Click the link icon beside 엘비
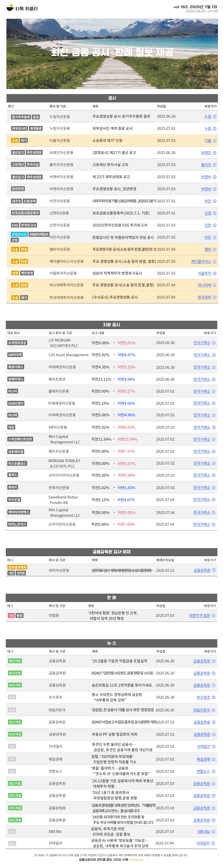This screenshot has height=868, width=223. pos(215,250)
